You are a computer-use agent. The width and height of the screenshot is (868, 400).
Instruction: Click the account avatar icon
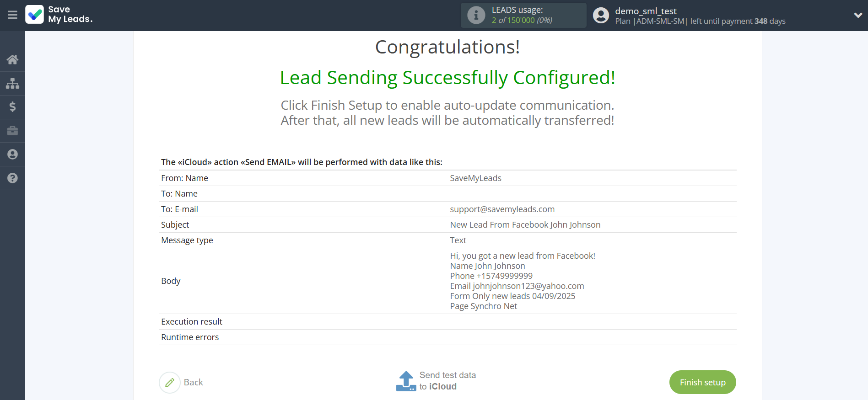[601, 16]
